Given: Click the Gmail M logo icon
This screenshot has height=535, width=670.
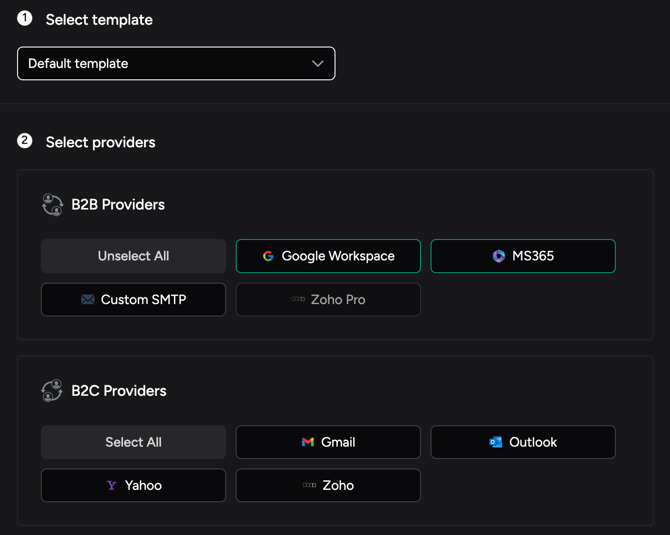Looking at the screenshot, I should click(x=308, y=442).
